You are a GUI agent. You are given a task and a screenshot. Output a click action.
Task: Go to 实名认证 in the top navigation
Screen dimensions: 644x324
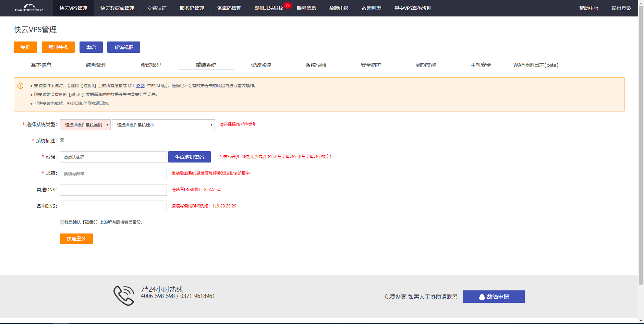tap(157, 8)
